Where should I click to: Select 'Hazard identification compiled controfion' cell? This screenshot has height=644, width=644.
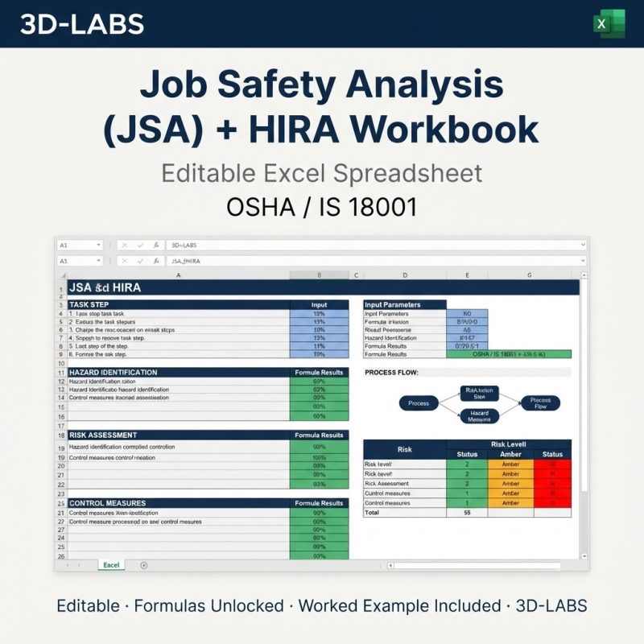pos(179,447)
